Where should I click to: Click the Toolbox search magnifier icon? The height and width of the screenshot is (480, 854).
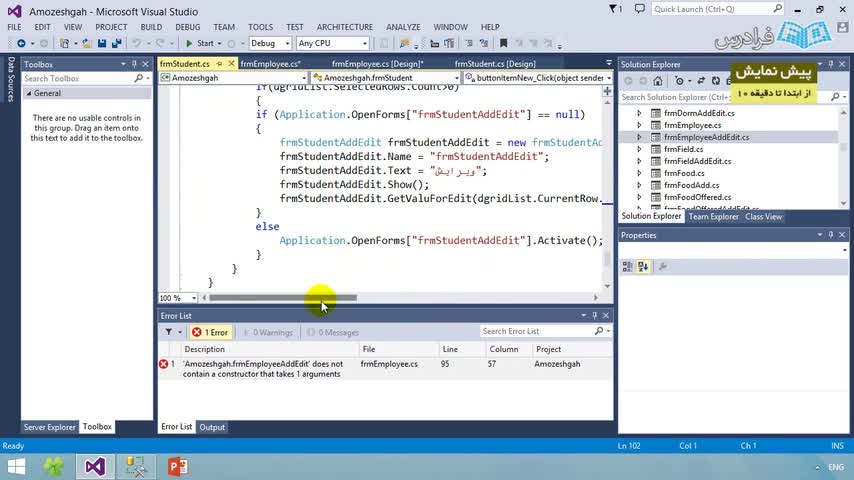pyautogui.click(x=139, y=78)
